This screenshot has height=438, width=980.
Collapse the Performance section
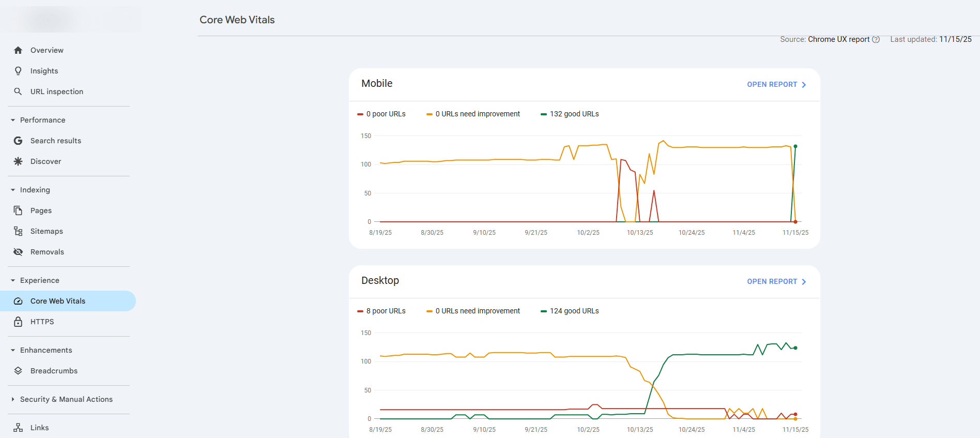point(13,120)
